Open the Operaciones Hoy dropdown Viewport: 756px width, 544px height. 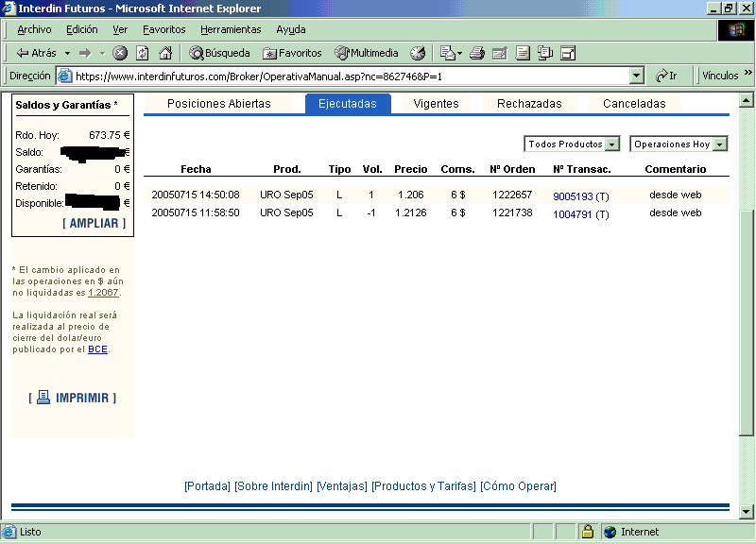[x=679, y=144]
